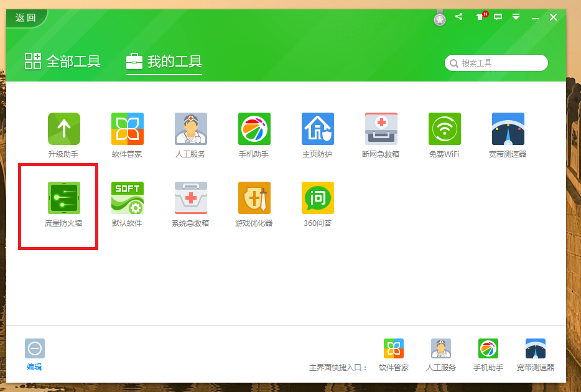Click the medal badge icon in the title bar
Screen dimensions: 581x392
(x=440, y=19)
